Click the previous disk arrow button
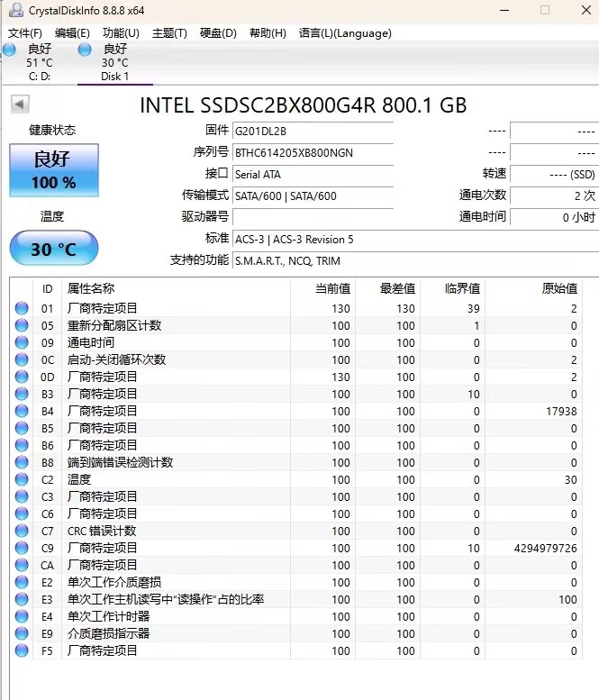This screenshot has width=599, height=700. (20, 105)
